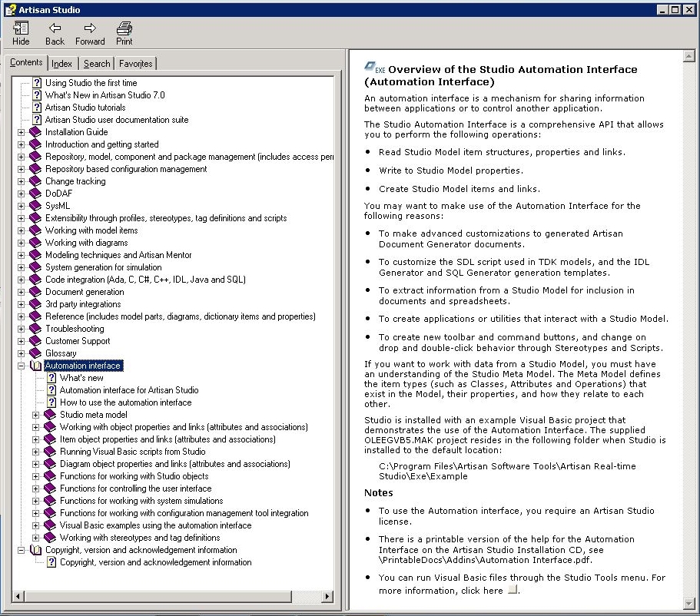The image size is (700, 616).
Task: Expand Visual Basic examples using the automation interface
Action: (35, 525)
